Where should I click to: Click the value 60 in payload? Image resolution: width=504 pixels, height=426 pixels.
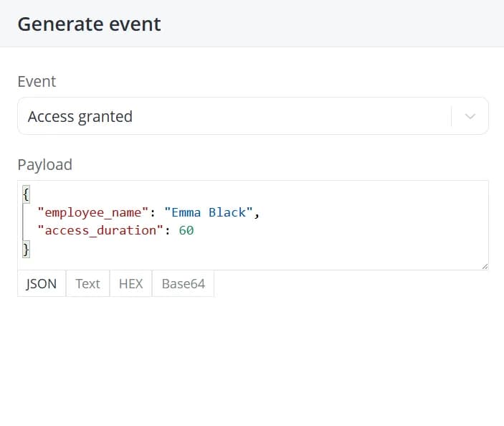tap(186, 230)
